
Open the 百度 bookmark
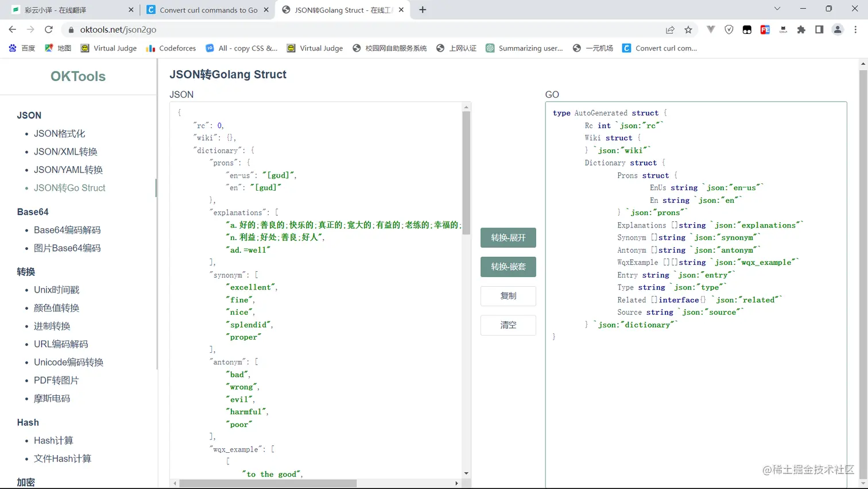(22, 48)
